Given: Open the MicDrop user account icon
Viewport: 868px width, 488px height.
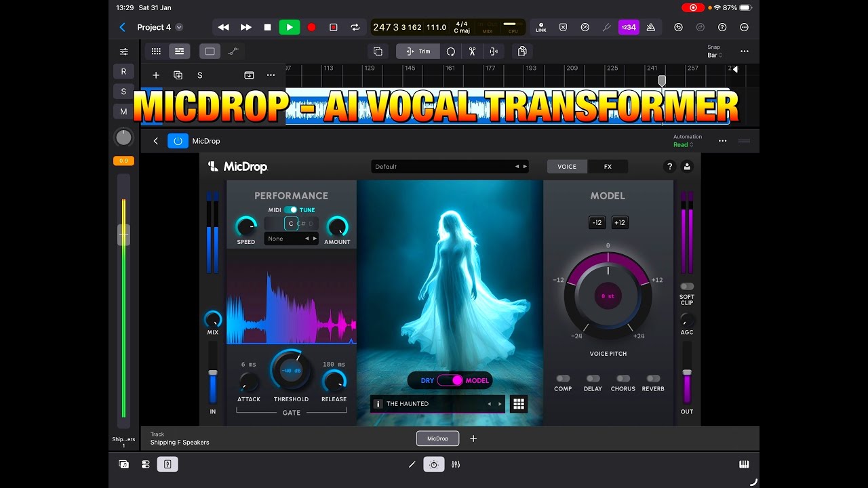Looking at the screenshot, I should [687, 167].
